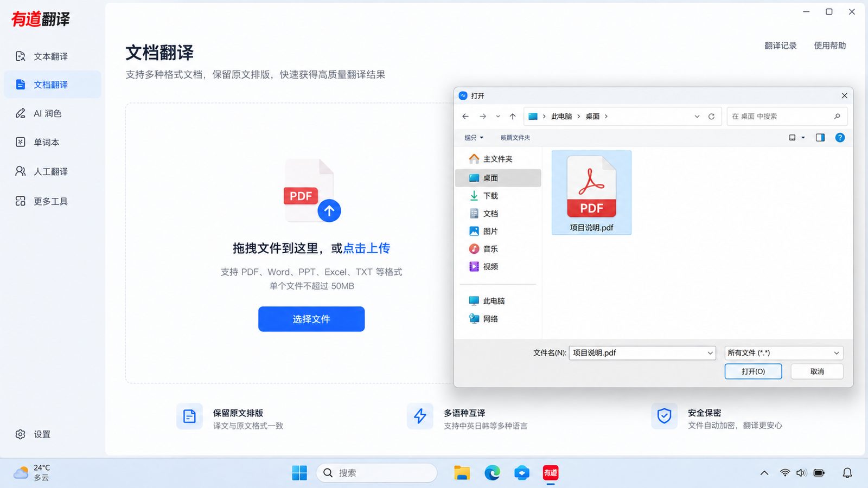Open File Explorer from taskbar
The width and height of the screenshot is (868, 488).
click(x=462, y=473)
